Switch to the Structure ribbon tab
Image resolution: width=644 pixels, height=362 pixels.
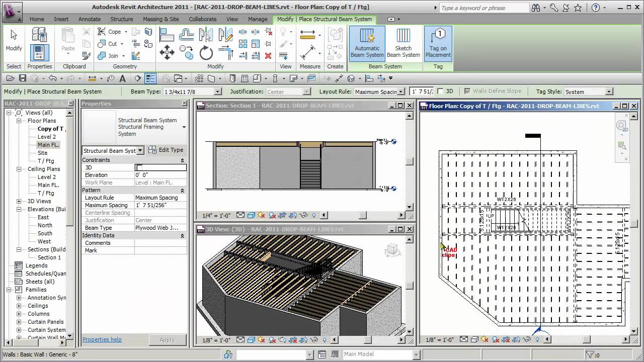coord(122,19)
